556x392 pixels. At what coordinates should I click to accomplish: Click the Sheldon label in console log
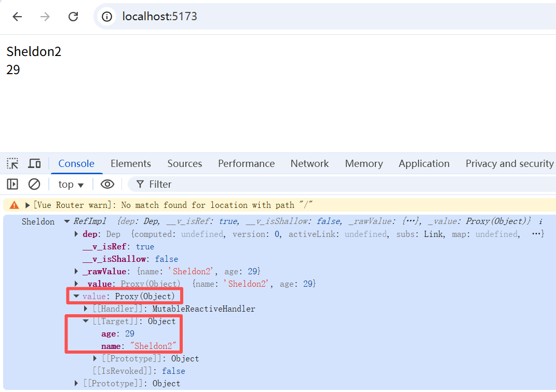pos(38,222)
